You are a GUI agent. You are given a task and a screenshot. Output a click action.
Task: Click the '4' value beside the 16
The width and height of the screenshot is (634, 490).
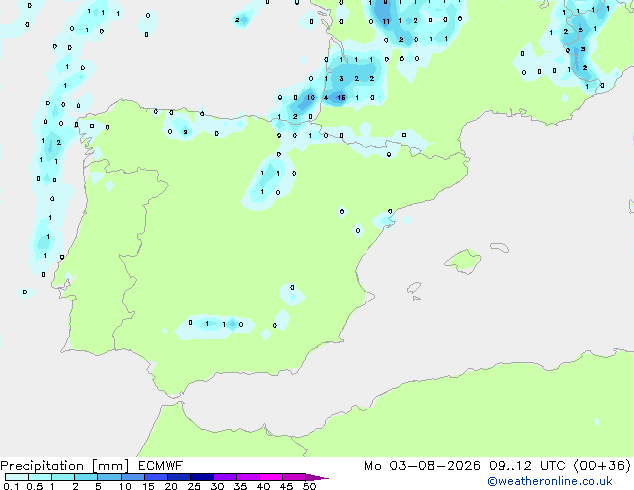click(326, 97)
